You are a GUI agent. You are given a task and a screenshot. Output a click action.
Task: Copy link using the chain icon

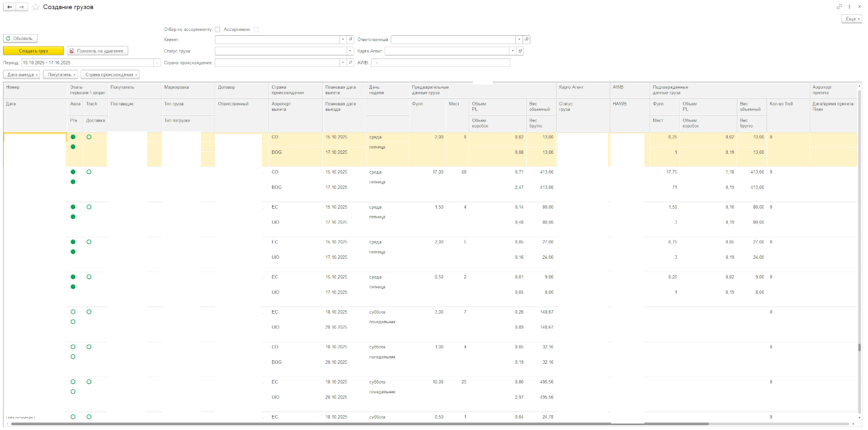click(839, 7)
